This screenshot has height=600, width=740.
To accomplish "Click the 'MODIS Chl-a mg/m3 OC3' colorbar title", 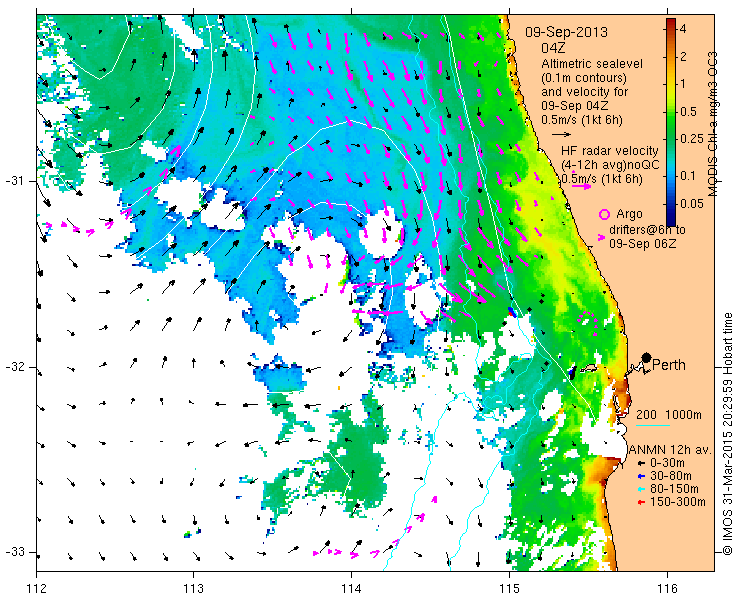I will (x=713, y=124).
